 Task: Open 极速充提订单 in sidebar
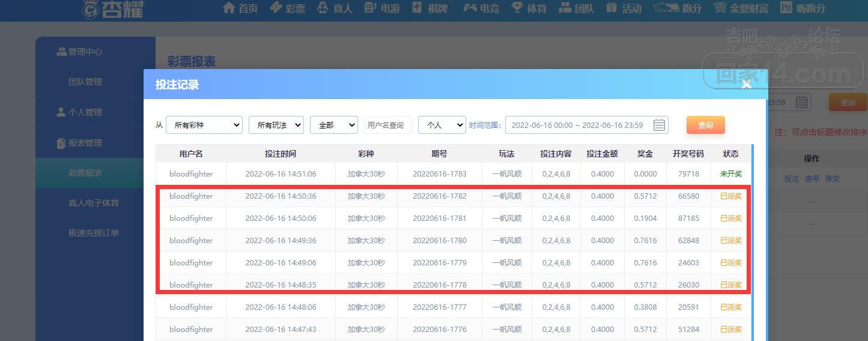94,233
